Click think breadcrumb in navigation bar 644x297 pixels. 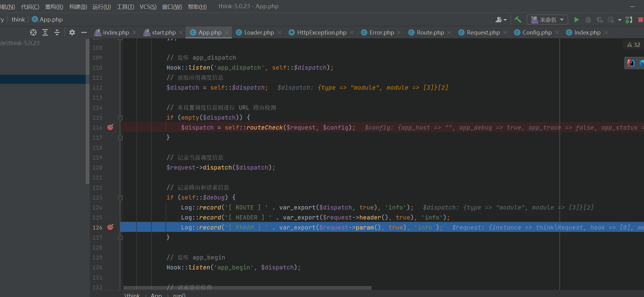pyautogui.click(x=18, y=20)
